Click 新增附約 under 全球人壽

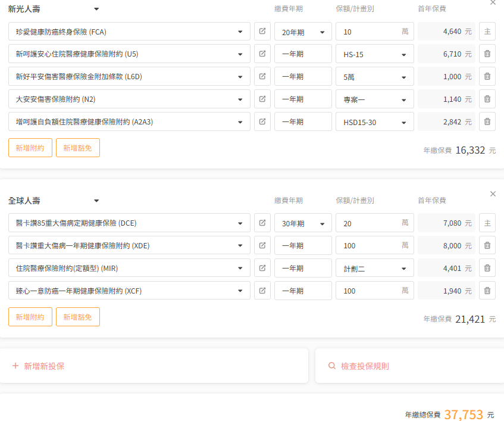click(x=30, y=317)
